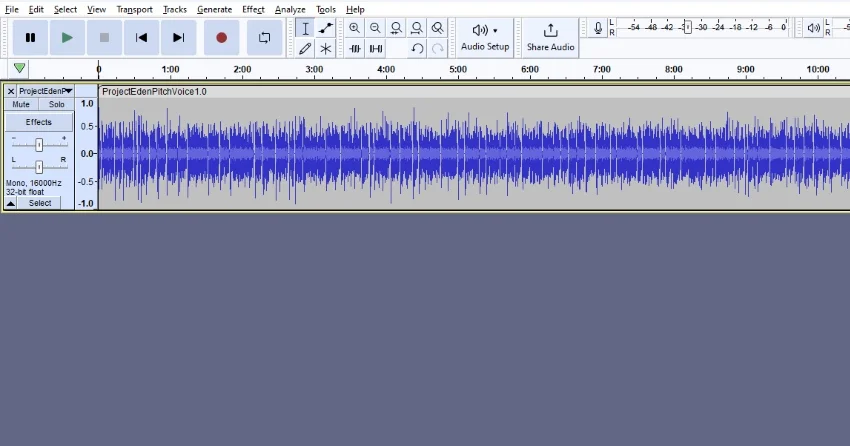850x446 pixels.
Task: Click the Pause button
Action: 30,37
